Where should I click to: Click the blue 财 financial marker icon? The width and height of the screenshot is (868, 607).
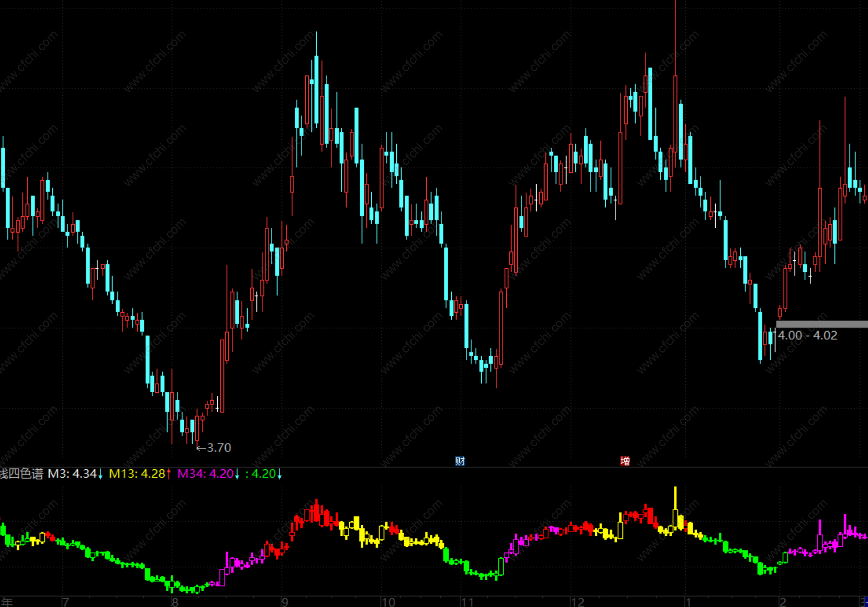pos(460,461)
